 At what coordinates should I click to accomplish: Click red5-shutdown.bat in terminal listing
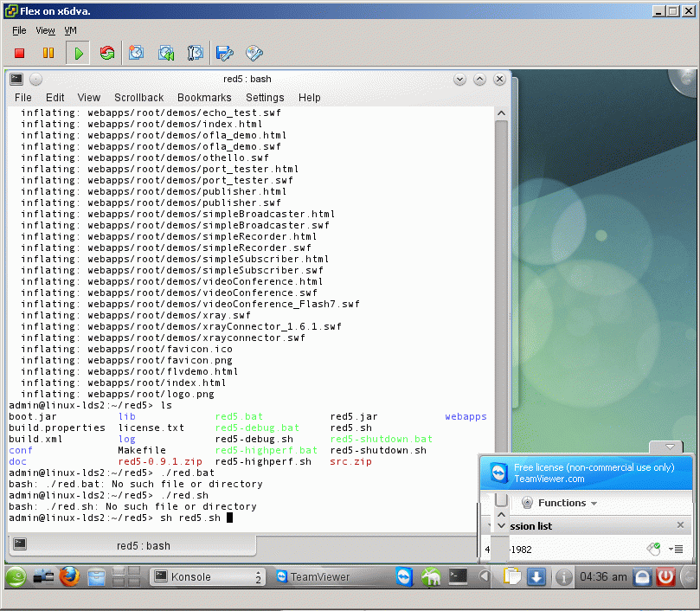382,439
